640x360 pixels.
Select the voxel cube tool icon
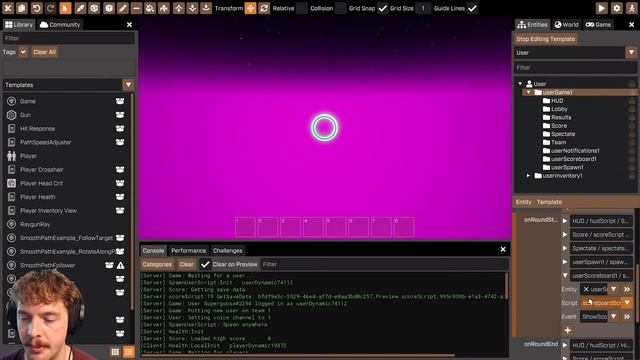[94, 8]
